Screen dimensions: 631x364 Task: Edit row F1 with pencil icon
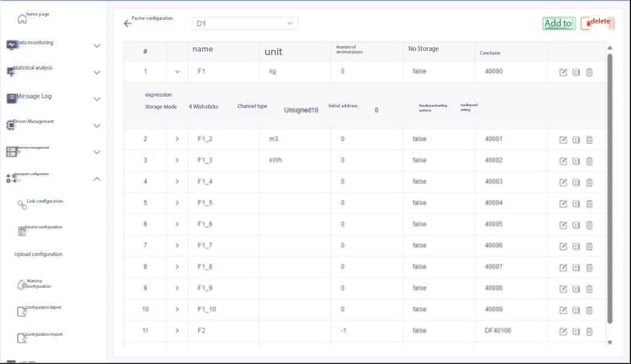click(563, 73)
